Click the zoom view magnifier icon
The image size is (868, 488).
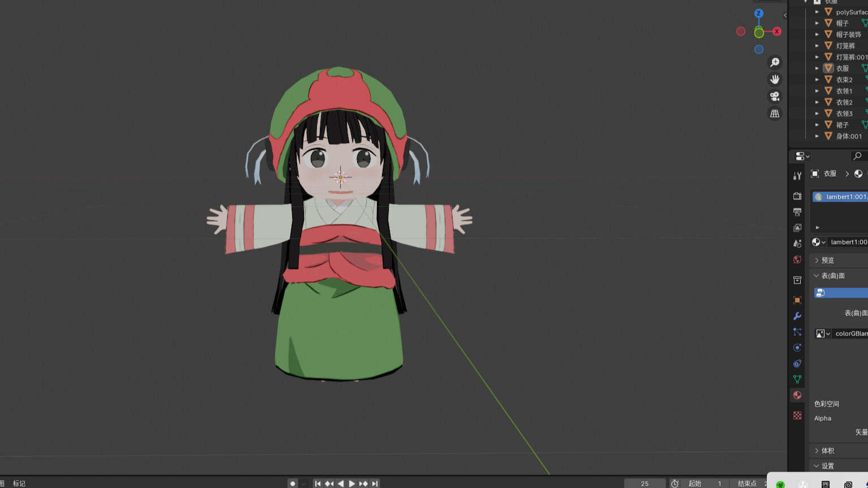pyautogui.click(x=775, y=62)
